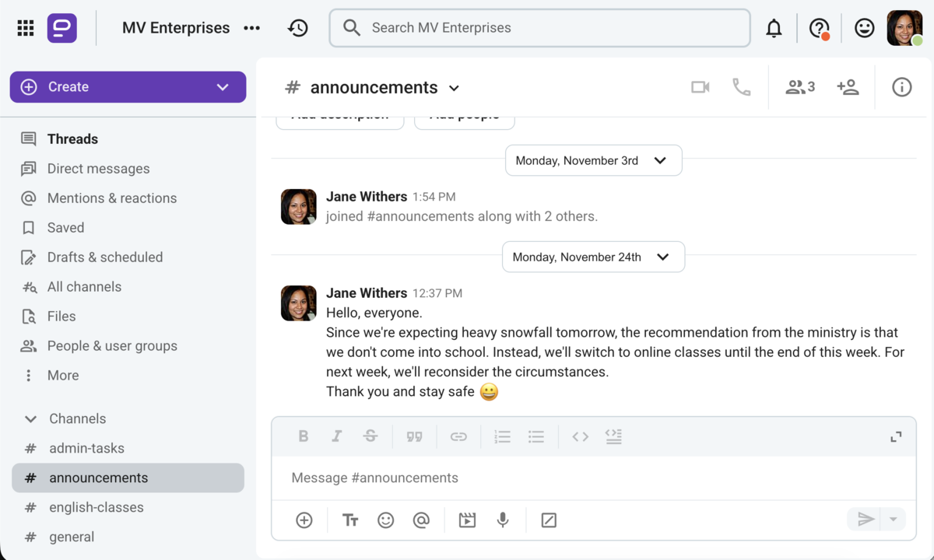This screenshot has width=934, height=560.
Task: Collapse the Channels section
Action: pyautogui.click(x=30, y=419)
